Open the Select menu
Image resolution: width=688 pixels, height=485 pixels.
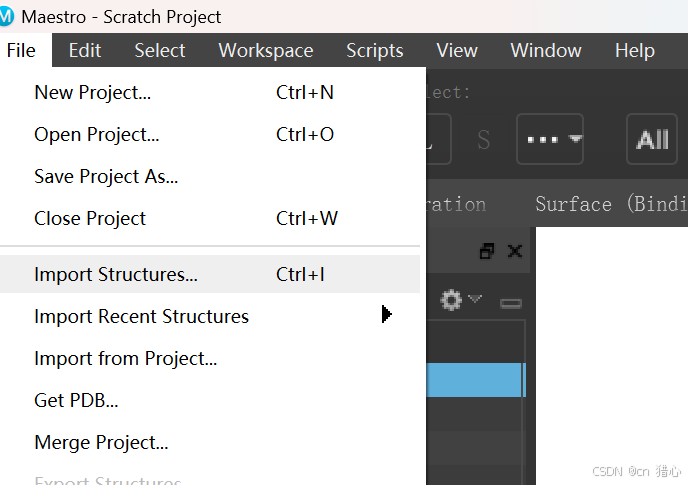pos(160,50)
